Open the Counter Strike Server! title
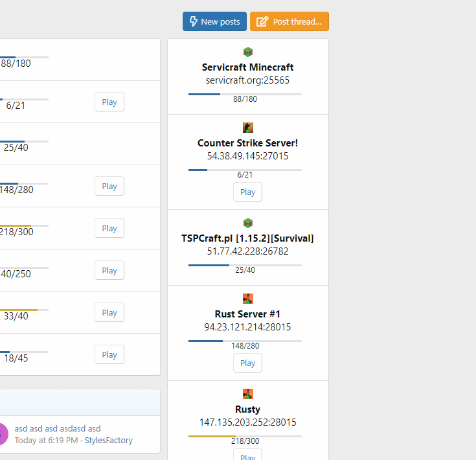Screen dimensions: 476x460 (247, 143)
